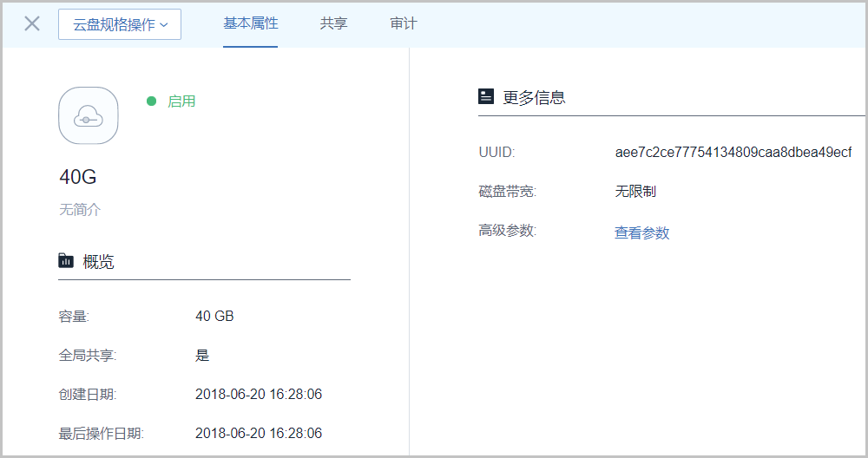Viewport: 868px width, 458px height.
Task: Click the 启用 status label
Action: point(181,101)
